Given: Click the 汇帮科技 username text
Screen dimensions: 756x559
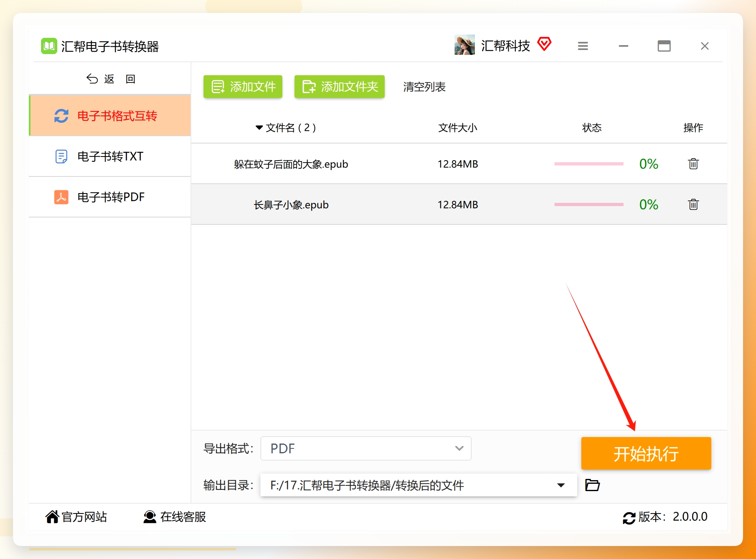Looking at the screenshot, I should point(505,46).
